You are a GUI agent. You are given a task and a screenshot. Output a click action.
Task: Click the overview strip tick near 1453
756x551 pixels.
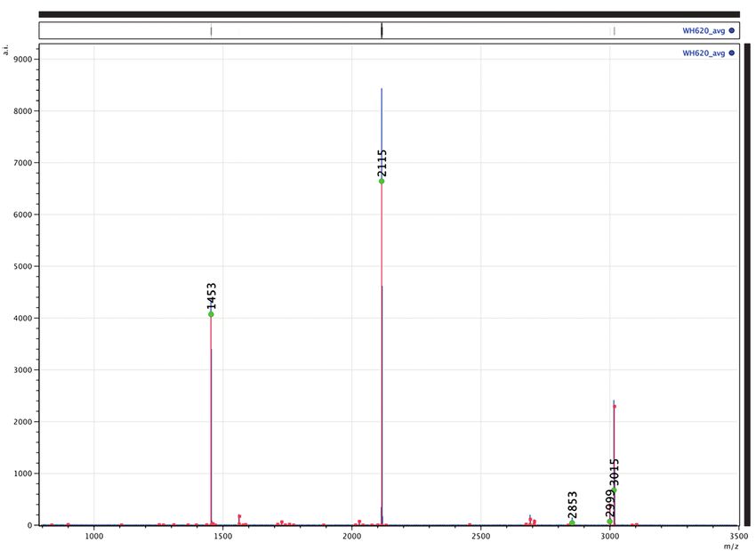pyautogui.click(x=211, y=31)
